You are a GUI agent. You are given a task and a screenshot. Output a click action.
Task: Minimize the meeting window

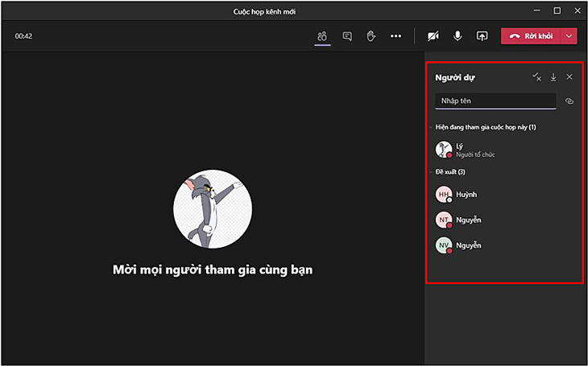(537, 11)
